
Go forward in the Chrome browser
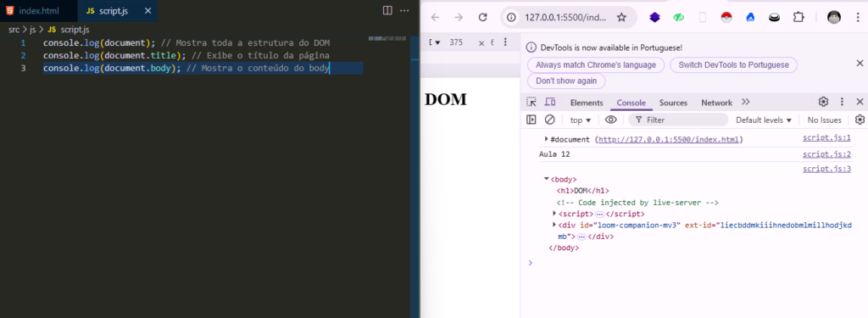[x=459, y=17]
